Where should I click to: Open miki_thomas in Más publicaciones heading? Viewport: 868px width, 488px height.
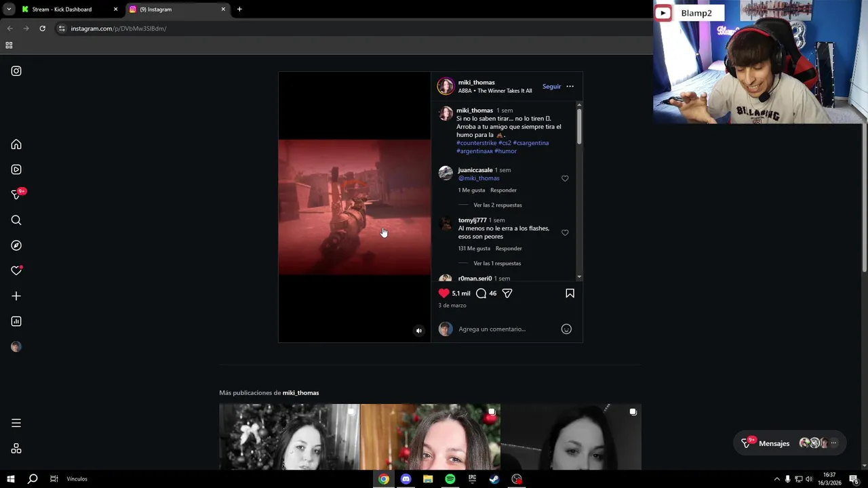(300, 393)
